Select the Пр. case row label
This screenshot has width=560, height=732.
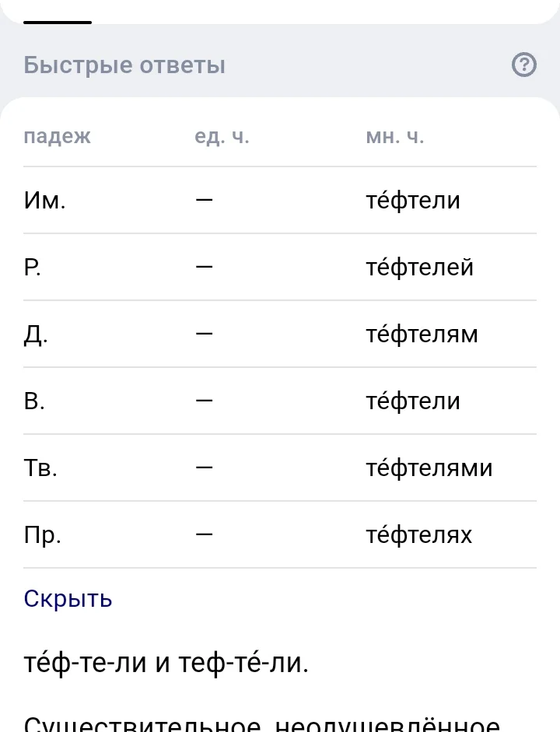point(42,535)
